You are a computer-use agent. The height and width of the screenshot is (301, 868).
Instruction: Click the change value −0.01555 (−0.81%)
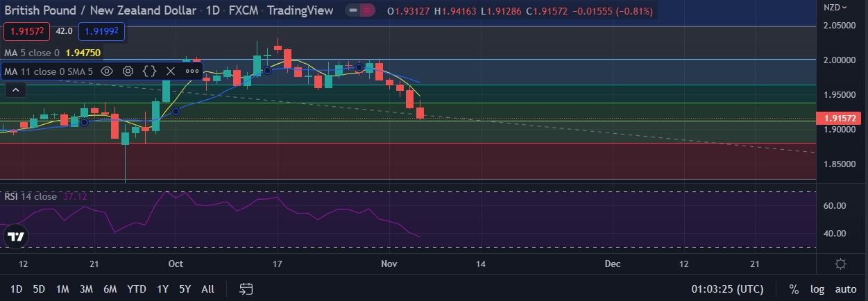[x=613, y=11]
